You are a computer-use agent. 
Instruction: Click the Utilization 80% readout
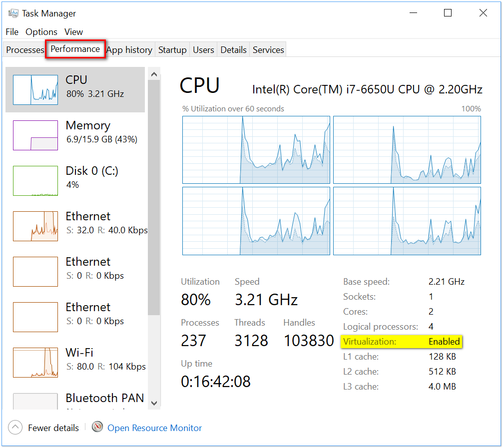coord(196,300)
